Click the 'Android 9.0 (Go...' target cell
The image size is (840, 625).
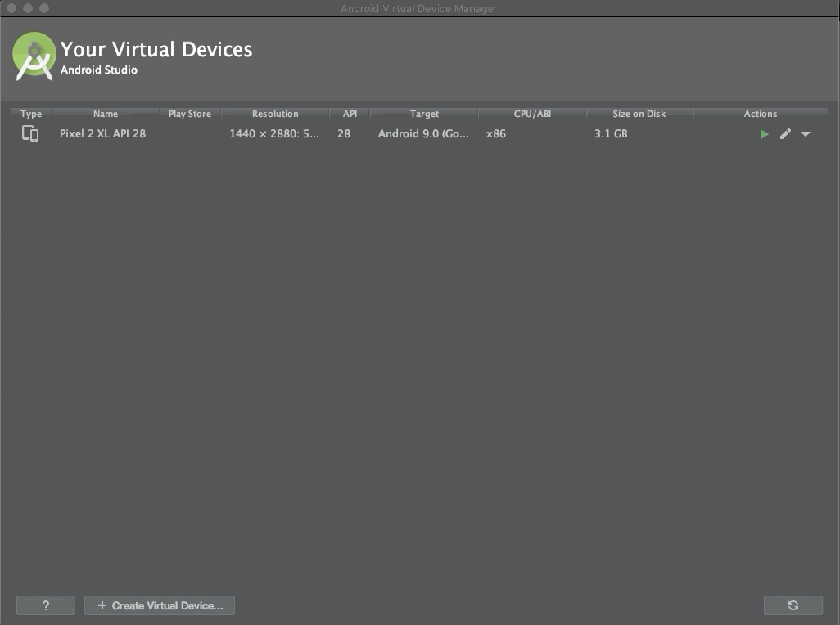click(x=423, y=134)
